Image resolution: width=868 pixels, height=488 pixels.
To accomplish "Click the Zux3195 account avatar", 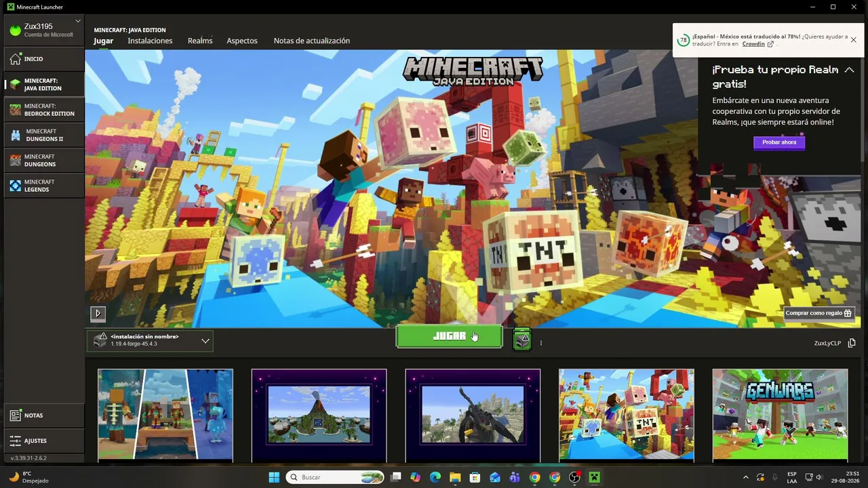I will click(x=16, y=30).
